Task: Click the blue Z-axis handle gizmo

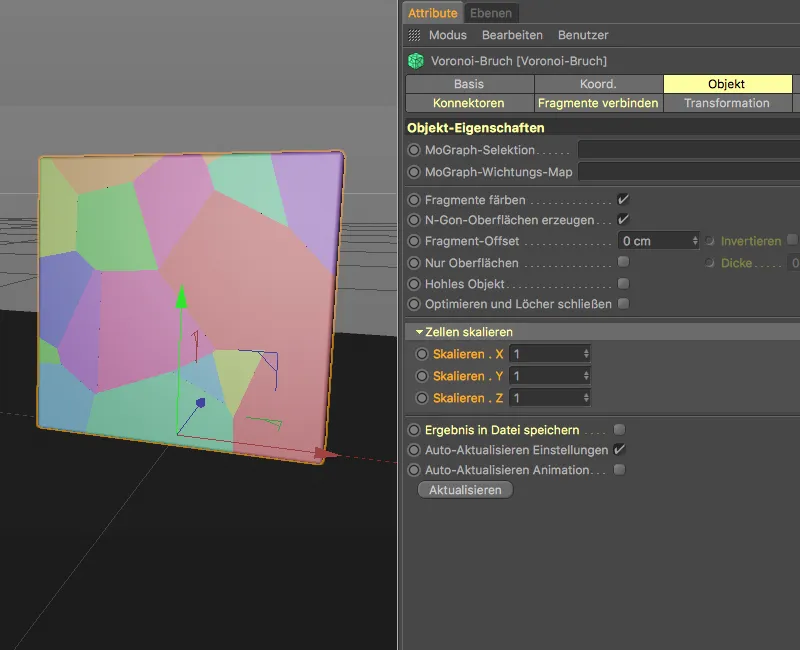Action: (x=201, y=403)
